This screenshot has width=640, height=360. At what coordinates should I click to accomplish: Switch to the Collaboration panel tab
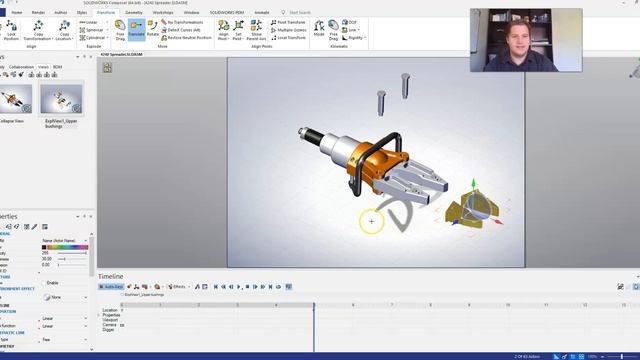(21, 67)
